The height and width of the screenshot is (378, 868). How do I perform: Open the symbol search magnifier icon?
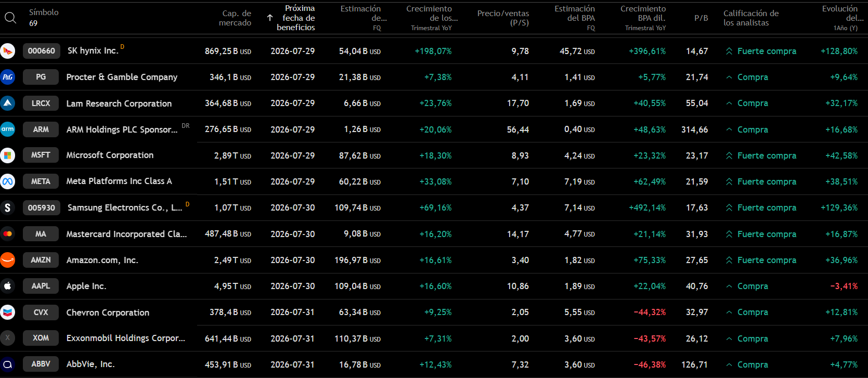(x=10, y=18)
